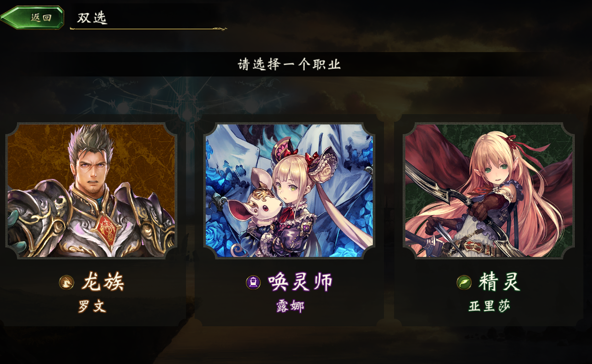Select the purple Shadowcraft 唤灵师 emblem icon

tap(253, 282)
